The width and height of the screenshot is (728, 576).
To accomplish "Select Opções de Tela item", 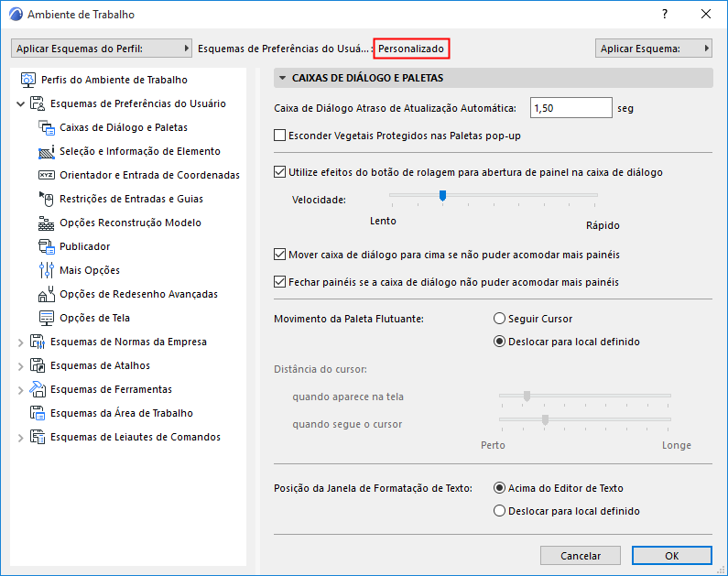I will [x=94, y=318].
